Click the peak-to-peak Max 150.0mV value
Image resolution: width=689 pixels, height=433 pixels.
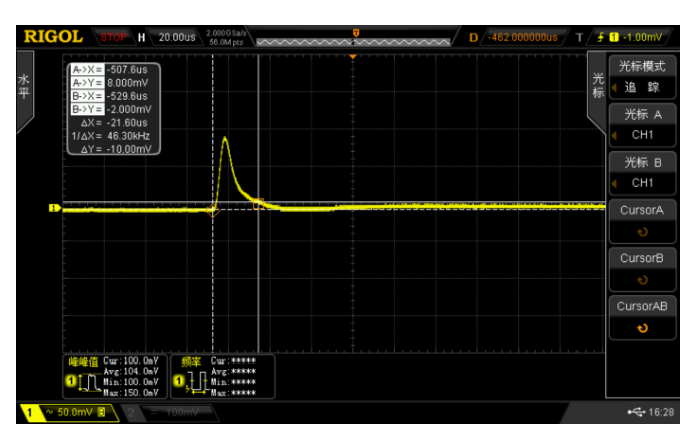point(131,393)
